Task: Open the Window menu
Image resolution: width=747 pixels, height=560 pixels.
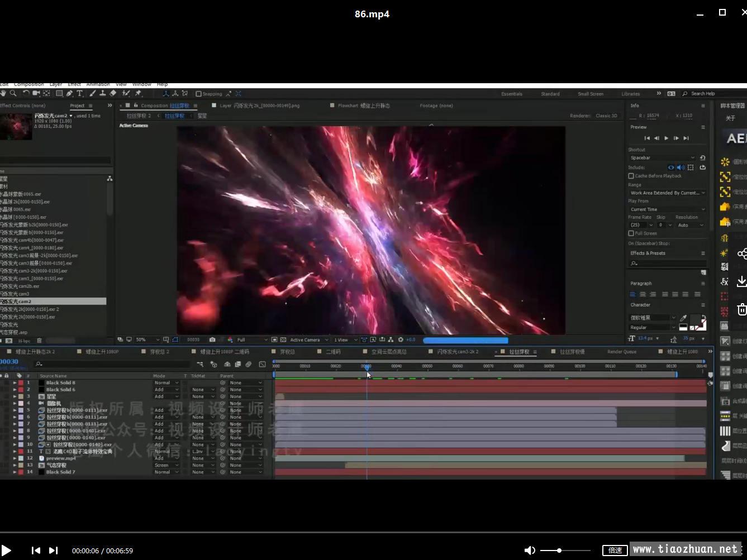Action: [141, 84]
